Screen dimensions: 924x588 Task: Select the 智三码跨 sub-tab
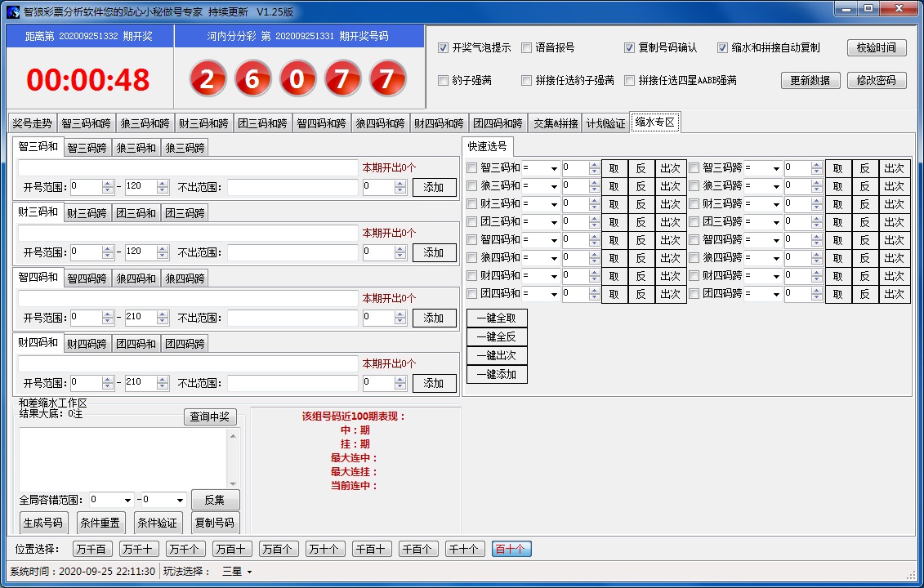pyautogui.click(x=87, y=148)
